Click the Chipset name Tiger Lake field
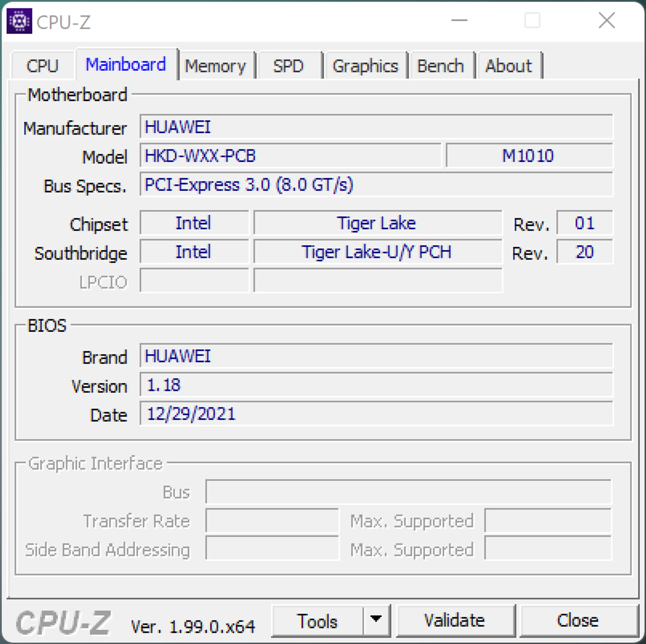646x644 pixels. [x=378, y=223]
